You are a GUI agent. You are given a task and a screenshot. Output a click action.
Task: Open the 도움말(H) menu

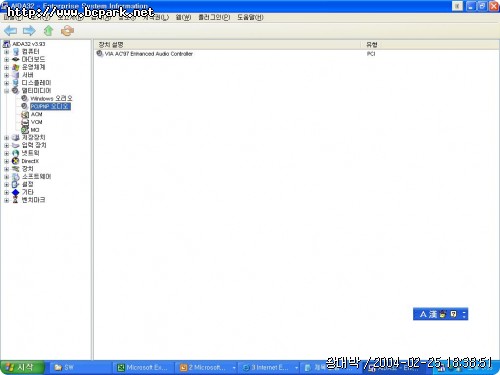coord(250,17)
